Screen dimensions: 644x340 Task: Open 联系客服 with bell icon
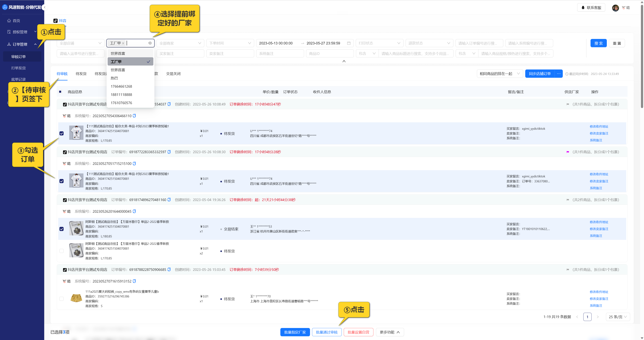point(591,8)
